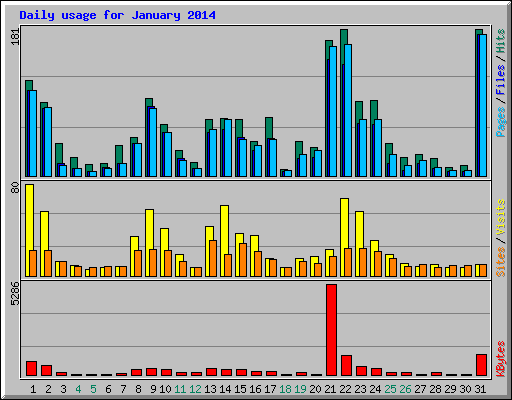Click day label 1 on the x-axis

33,389
